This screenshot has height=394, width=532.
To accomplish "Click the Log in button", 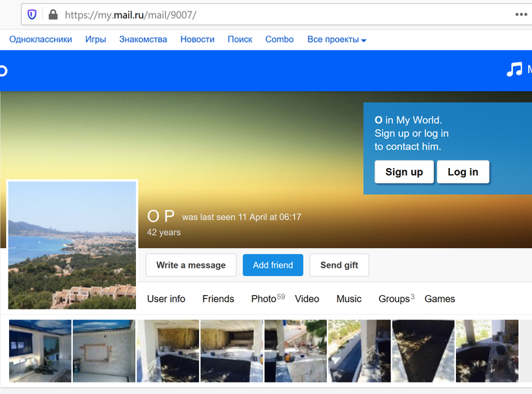I will (x=463, y=172).
